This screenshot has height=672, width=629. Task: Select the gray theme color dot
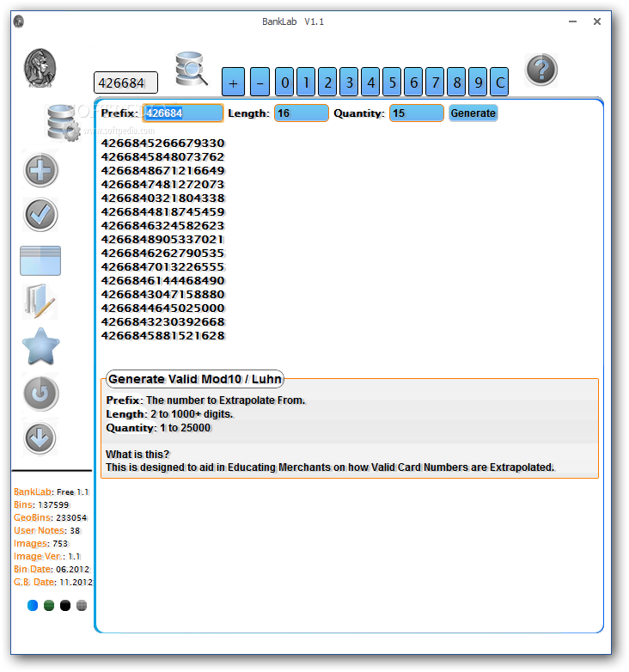(82, 605)
